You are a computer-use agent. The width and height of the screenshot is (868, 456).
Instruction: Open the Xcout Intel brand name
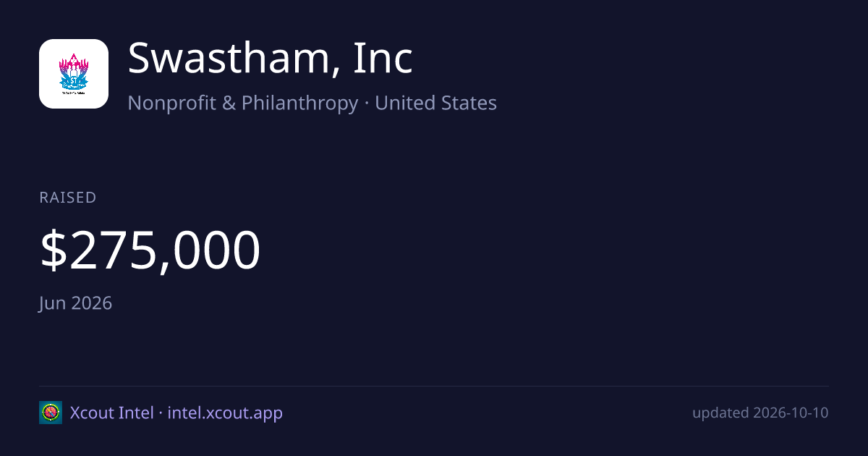click(x=111, y=413)
